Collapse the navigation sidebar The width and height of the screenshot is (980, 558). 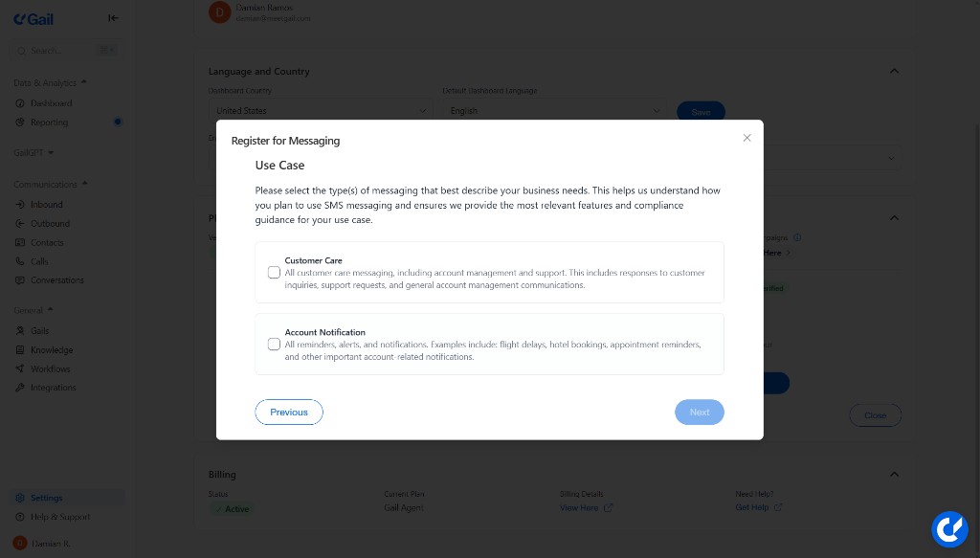[113, 17]
